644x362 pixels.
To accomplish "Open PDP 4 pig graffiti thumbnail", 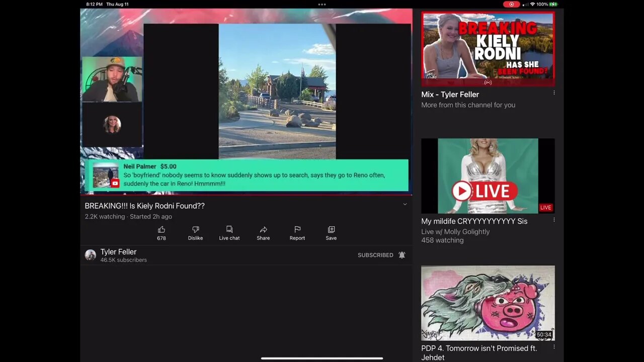I will tap(488, 303).
